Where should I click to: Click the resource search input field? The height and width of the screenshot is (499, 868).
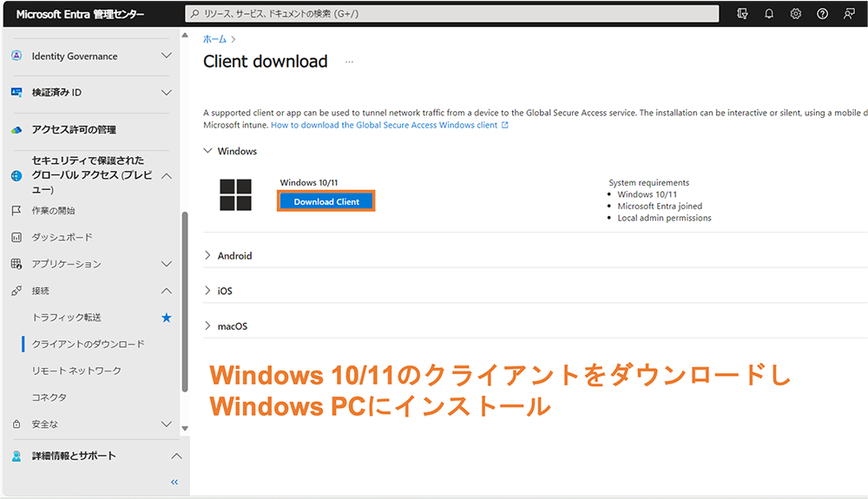click(x=451, y=14)
